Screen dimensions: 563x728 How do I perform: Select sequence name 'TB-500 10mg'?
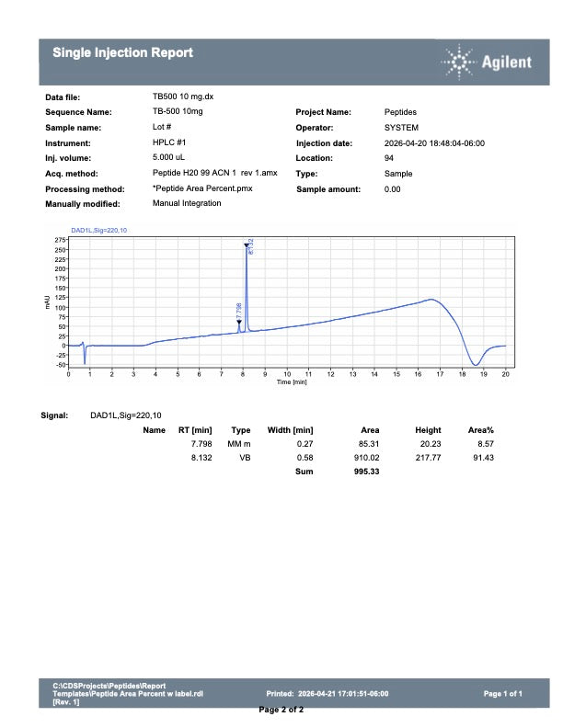pyautogui.click(x=178, y=111)
